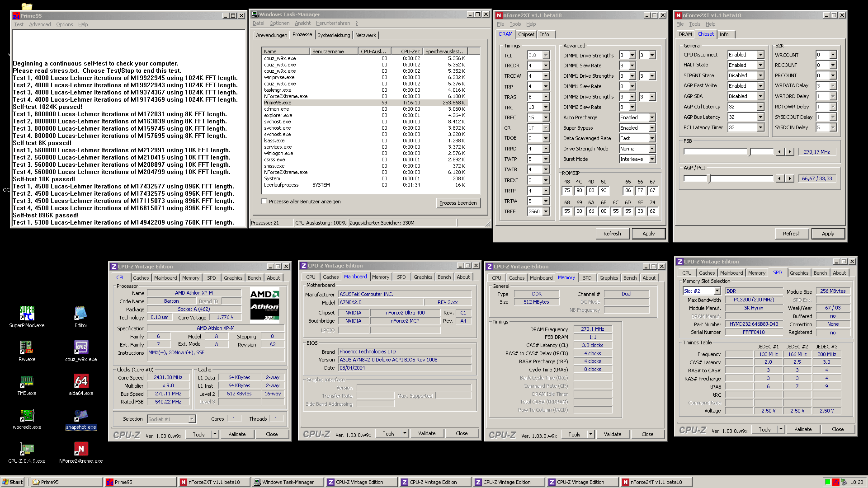
Task: Click the Task-Manager title bar icon
Action: coord(255,14)
